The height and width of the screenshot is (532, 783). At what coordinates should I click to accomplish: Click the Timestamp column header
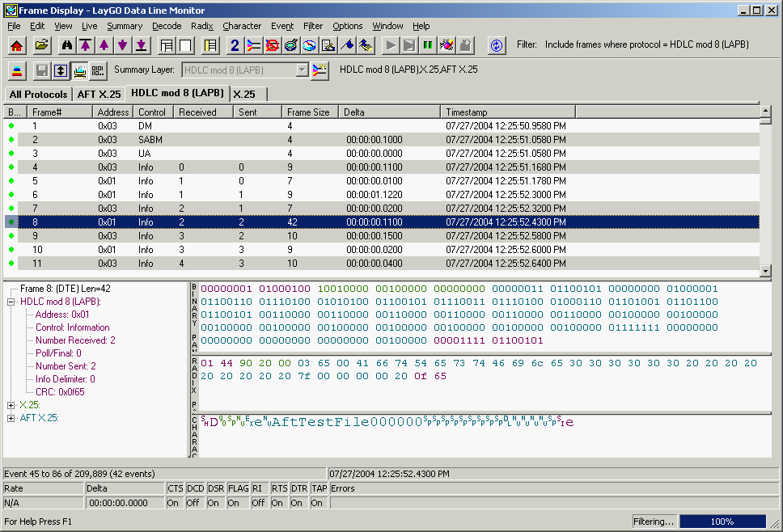pos(508,112)
